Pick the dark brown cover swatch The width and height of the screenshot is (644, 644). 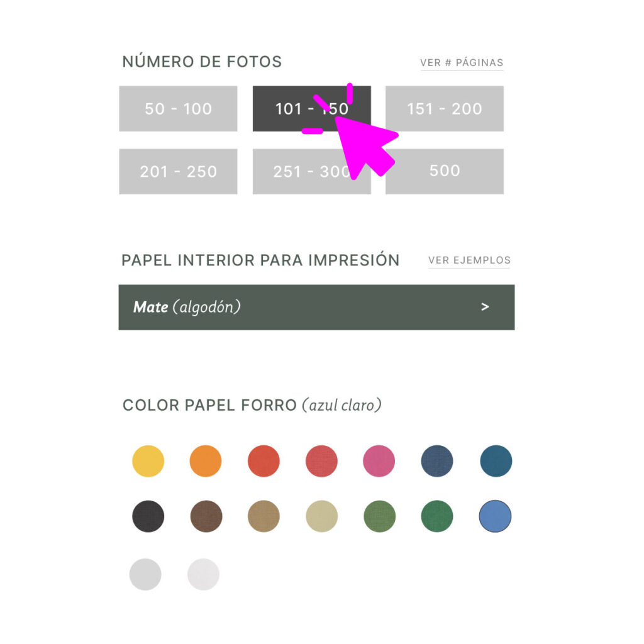(206, 517)
